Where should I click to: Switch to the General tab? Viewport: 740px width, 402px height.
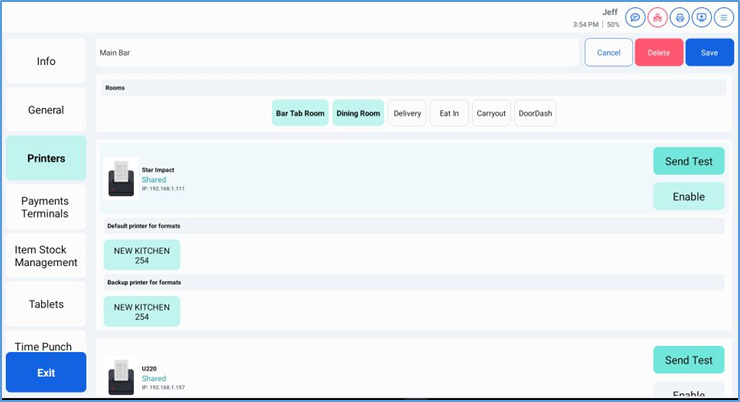pos(46,110)
